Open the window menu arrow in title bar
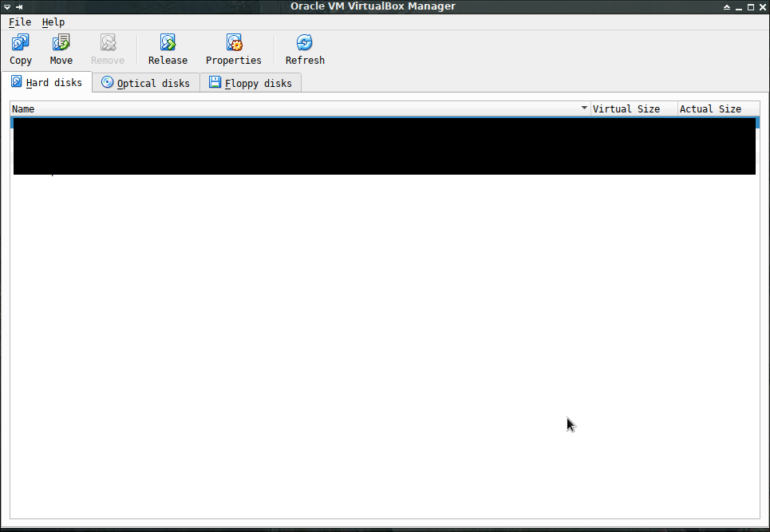The height and width of the screenshot is (532, 770). coord(7,7)
